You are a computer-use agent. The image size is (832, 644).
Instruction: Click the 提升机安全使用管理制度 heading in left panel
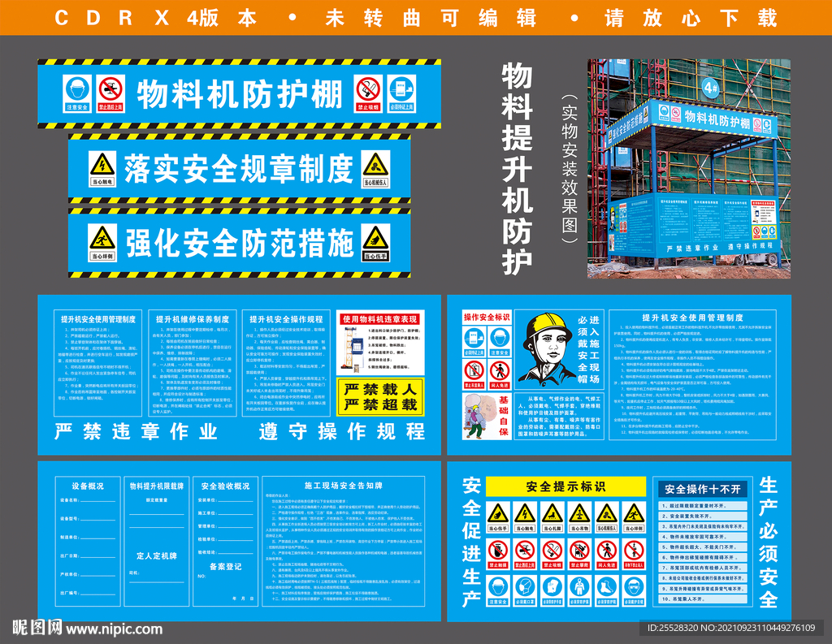pos(98,319)
